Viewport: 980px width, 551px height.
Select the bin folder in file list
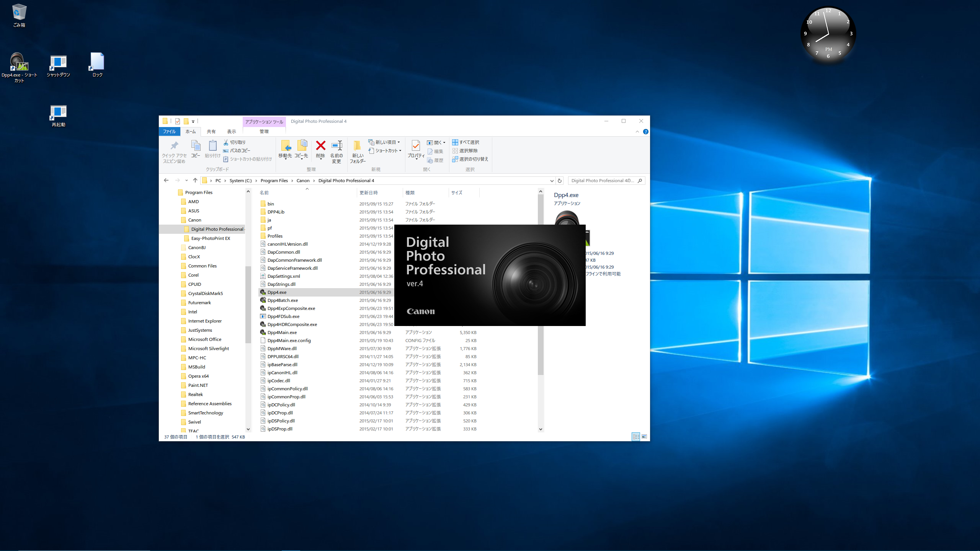pos(271,204)
